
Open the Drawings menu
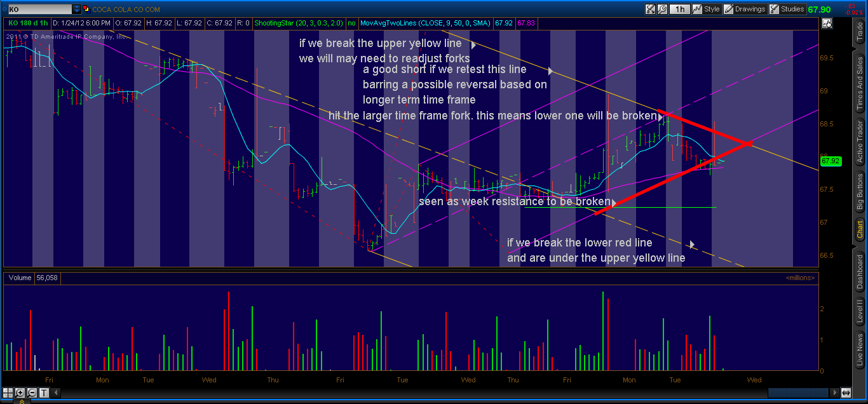(x=745, y=10)
